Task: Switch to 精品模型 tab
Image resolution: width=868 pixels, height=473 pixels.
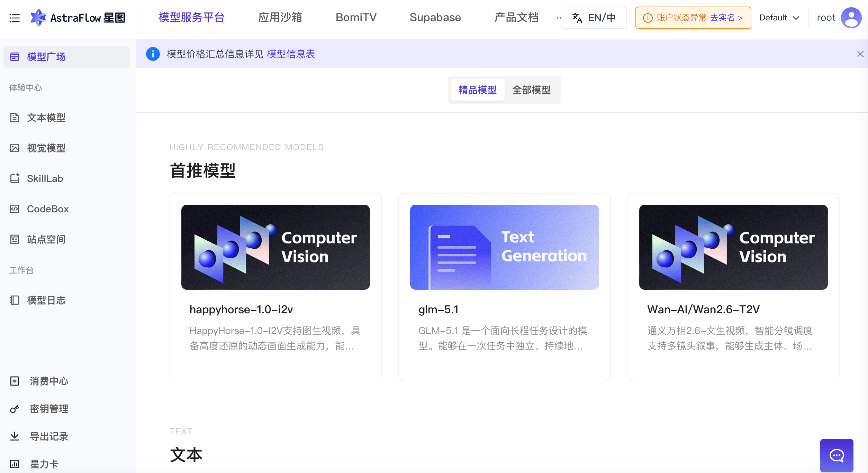Action: click(477, 90)
